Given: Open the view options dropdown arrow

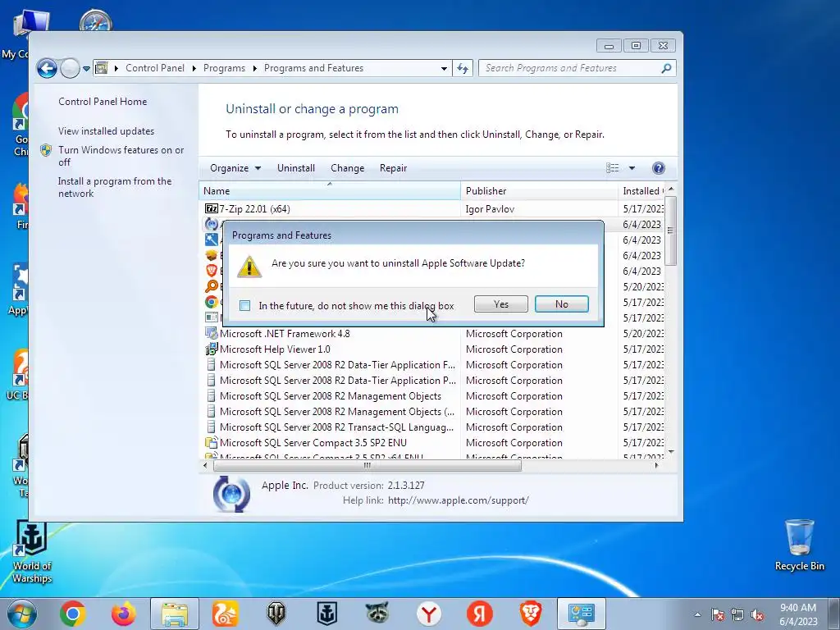Looking at the screenshot, I should coord(632,168).
